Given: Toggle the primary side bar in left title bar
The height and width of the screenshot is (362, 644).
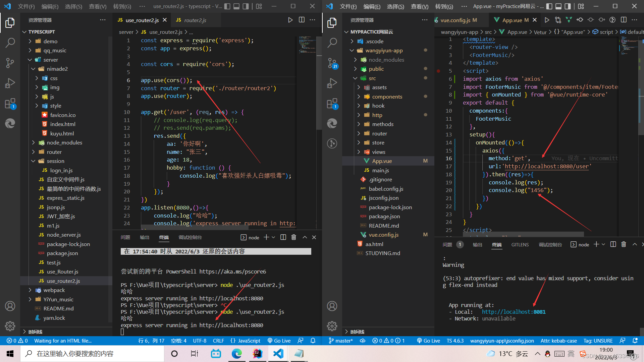Looking at the screenshot, I should pyautogui.click(x=227, y=6).
